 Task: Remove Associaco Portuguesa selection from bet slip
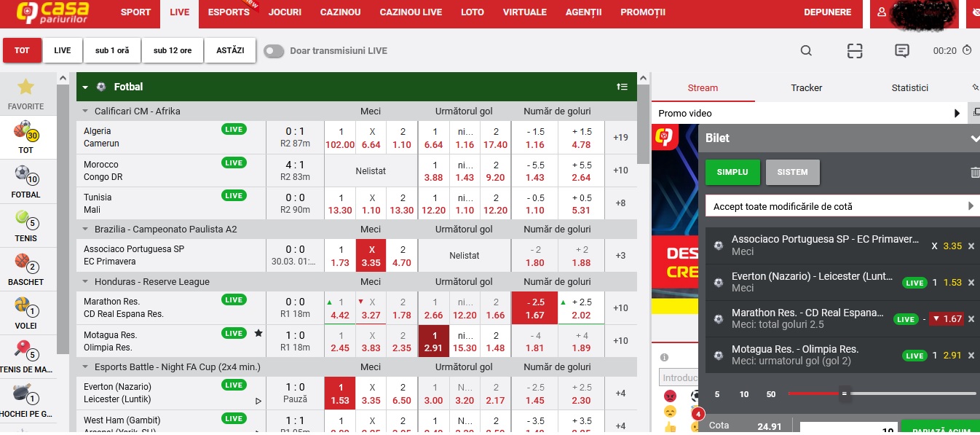coord(971,246)
